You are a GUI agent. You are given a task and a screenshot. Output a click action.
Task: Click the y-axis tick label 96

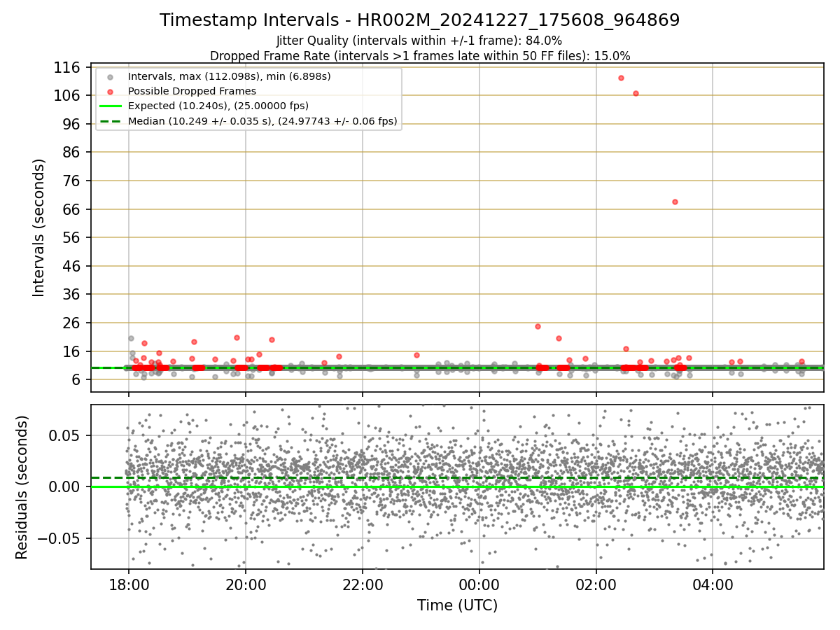click(70, 124)
